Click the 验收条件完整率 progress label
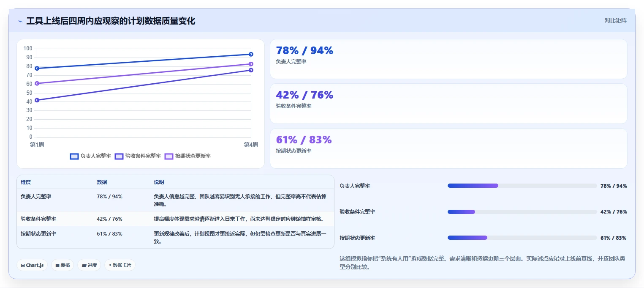The width and height of the screenshot is (644, 288). (357, 212)
